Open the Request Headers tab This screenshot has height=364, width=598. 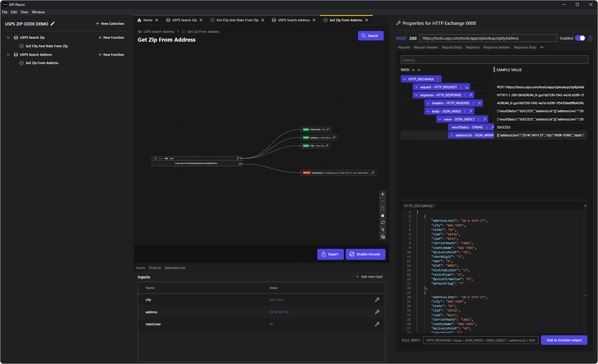click(x=426, y=47)
